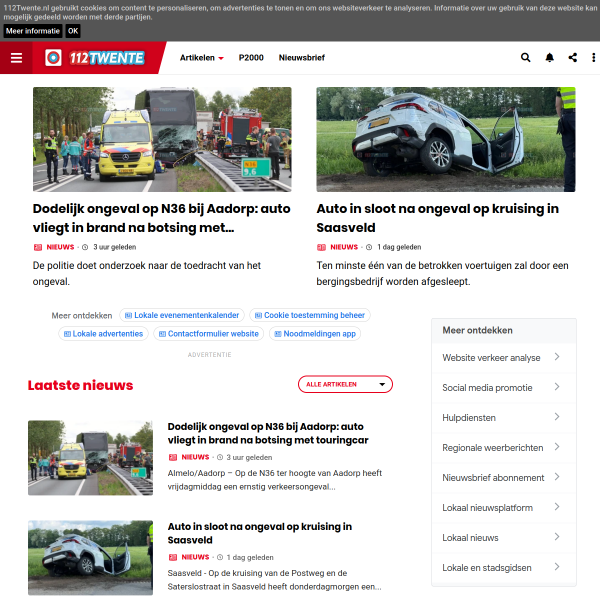The height and width of the screenshot is (600, 600).
Task: Open the hamburger menu icon
Action: 16,58
